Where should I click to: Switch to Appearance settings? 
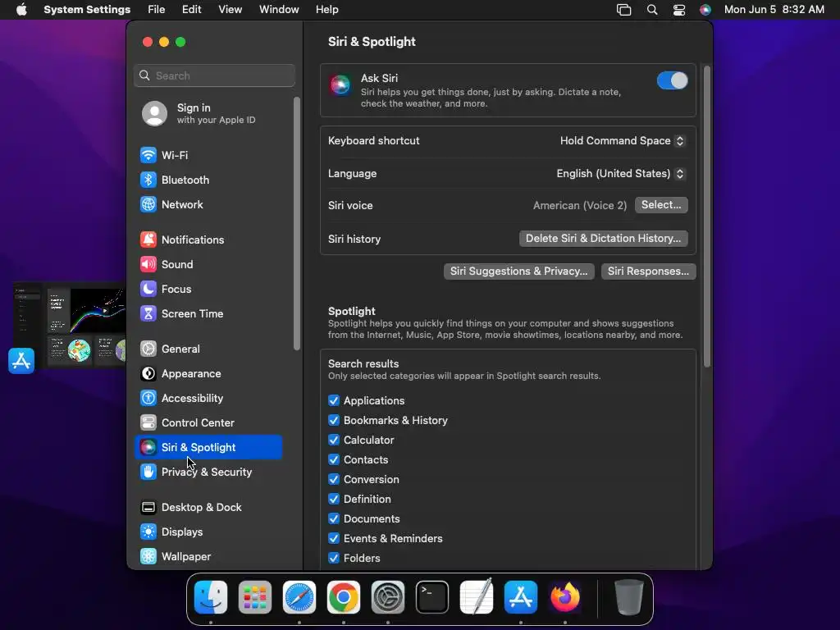pos(208,374)
